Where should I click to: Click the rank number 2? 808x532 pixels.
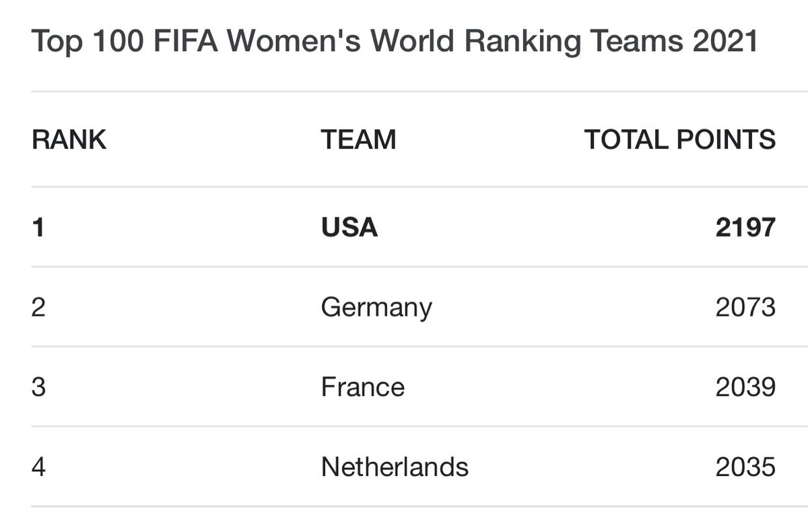39,308
